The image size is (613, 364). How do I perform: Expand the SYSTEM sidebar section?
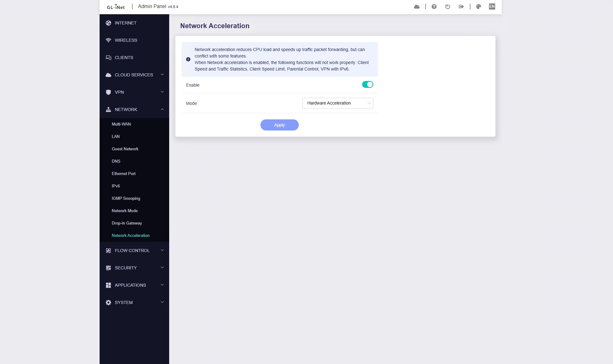[x=134, y=302]
